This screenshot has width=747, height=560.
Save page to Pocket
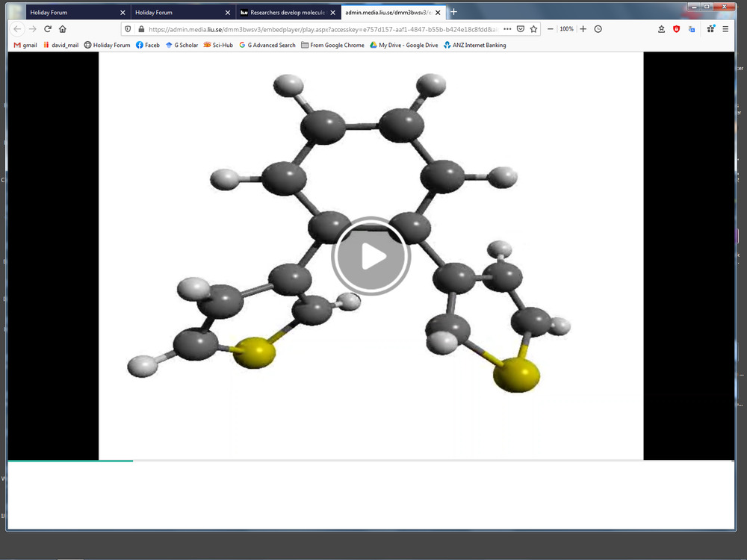coord(521,29)
